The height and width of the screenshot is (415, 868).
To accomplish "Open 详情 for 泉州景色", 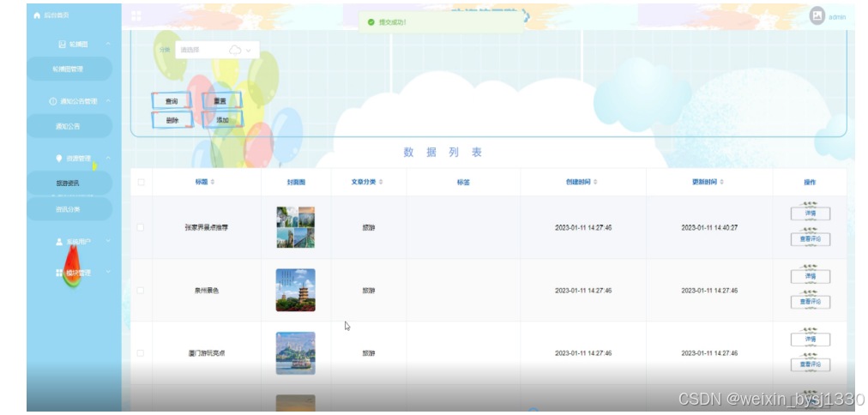I will click(x=811, y=276).
